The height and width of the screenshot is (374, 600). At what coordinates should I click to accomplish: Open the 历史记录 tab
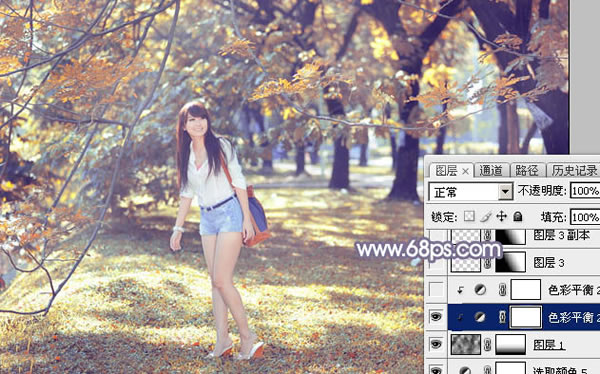pyautogui.click(x=574, y=170)
